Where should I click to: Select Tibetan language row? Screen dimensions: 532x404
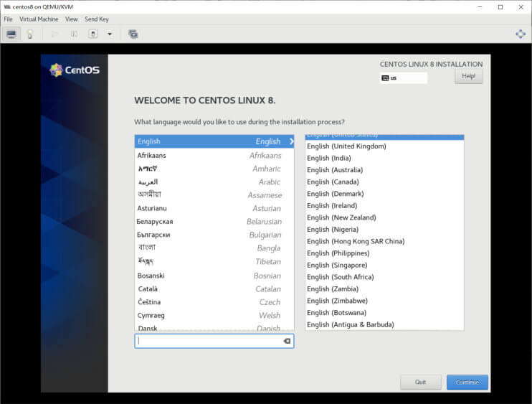pyautogui.click(x=214, y=262)
